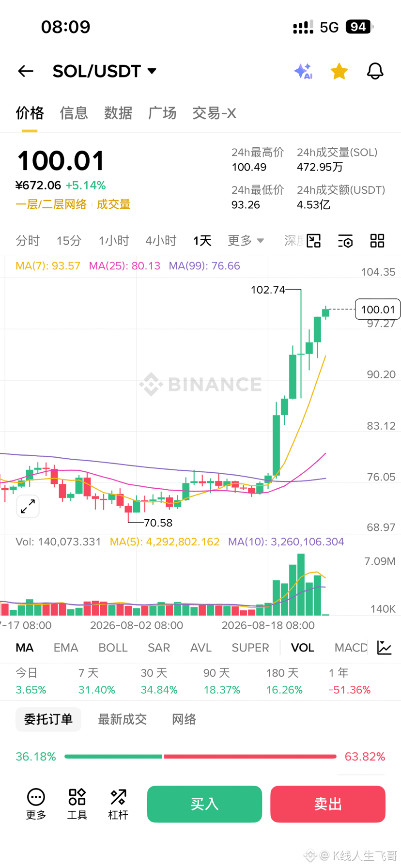Open the AI sparkle assistant icon
Viewport: 401px width, 868px height.
(x=304, y=71)
